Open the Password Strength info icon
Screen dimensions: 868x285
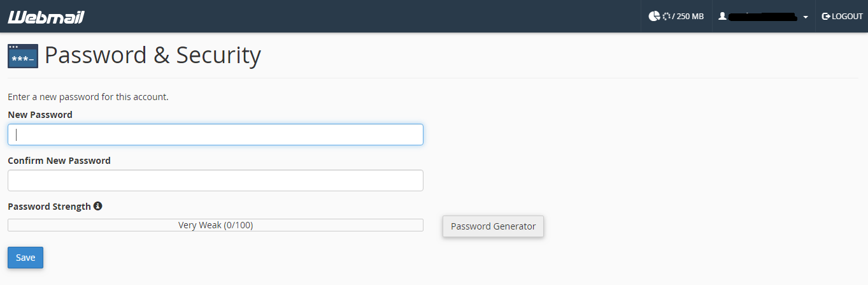98,206
